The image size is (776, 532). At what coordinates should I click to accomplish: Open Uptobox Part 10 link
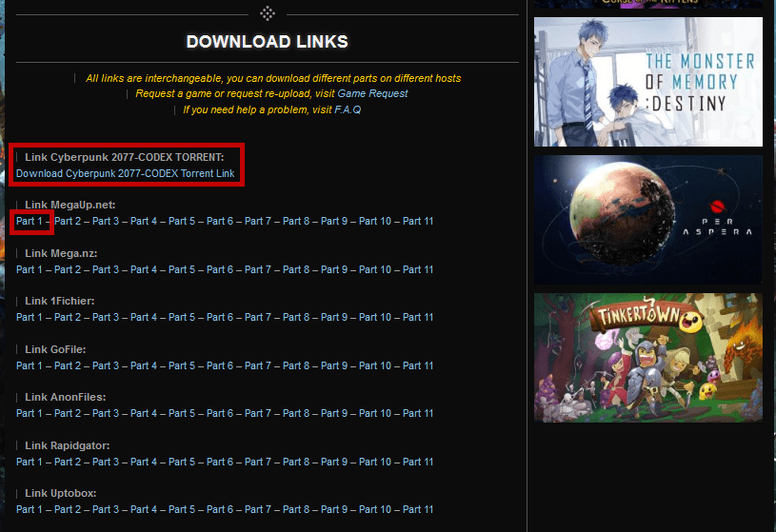pyautogui.click(x=374, y=509)
